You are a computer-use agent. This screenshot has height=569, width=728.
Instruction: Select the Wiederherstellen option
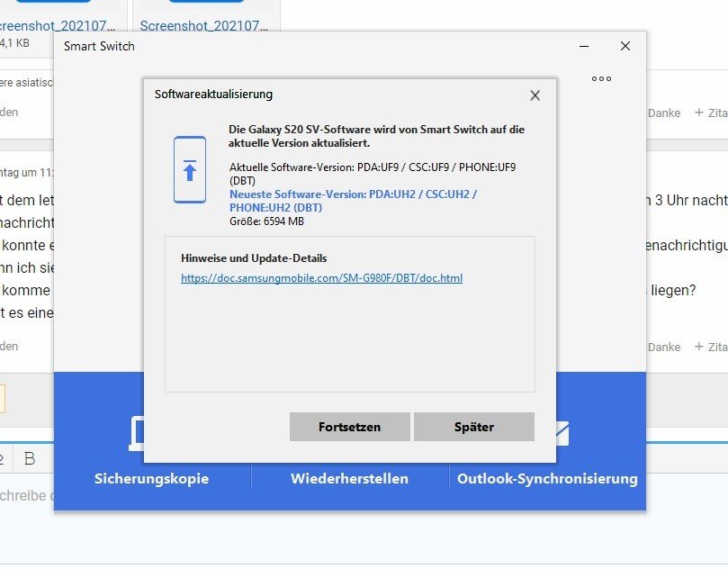[350, 478]
